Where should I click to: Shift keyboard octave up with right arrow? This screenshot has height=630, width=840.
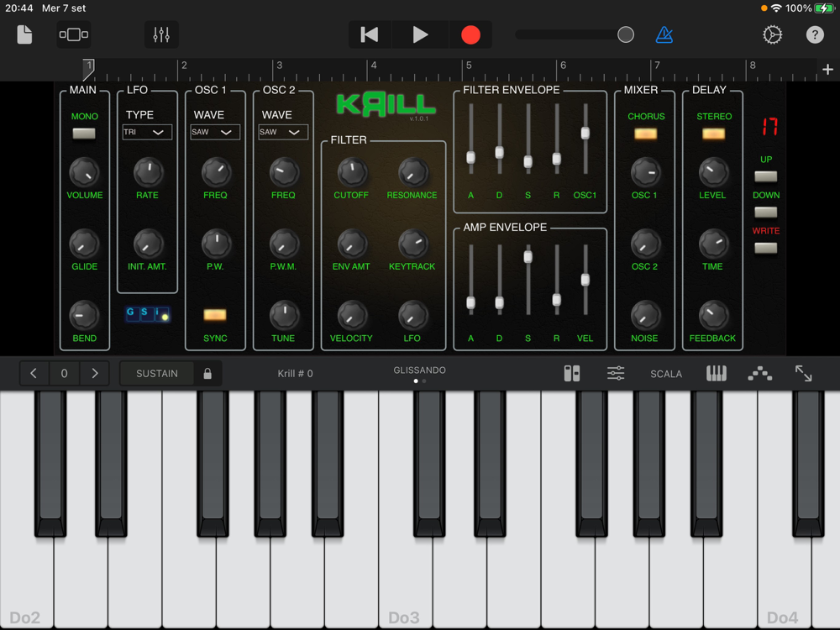(x=95, y=374)
